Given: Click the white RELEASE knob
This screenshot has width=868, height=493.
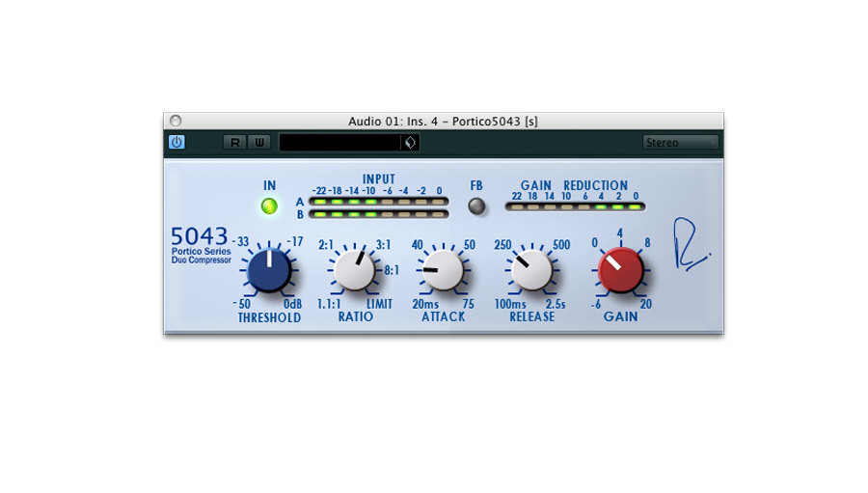Looking at the screenshot, I should tap(531, 270).
